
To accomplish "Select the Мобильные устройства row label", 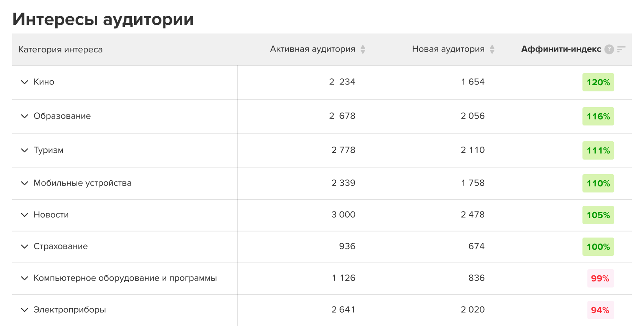I will (83, 183).
